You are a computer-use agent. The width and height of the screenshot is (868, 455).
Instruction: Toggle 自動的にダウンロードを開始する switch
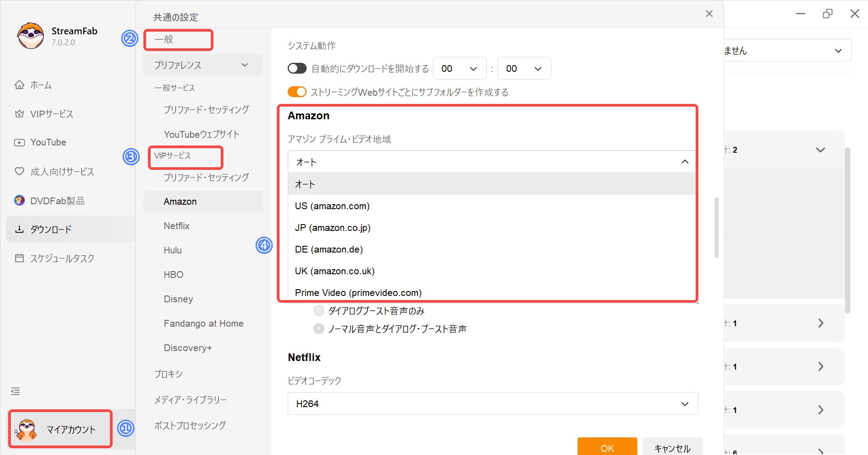pos(297,68)
